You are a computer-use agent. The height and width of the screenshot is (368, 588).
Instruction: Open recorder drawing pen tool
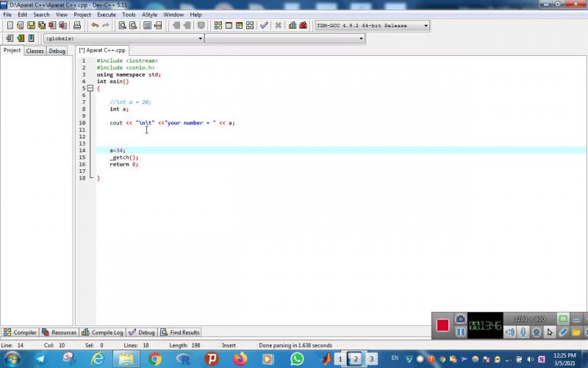tap(563, 332)
